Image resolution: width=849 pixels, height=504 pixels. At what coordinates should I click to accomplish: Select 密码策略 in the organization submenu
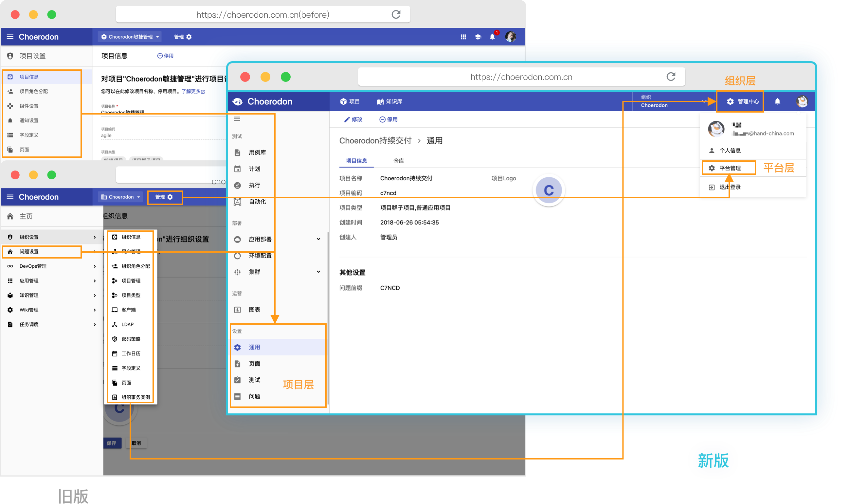tap(131, 339)
